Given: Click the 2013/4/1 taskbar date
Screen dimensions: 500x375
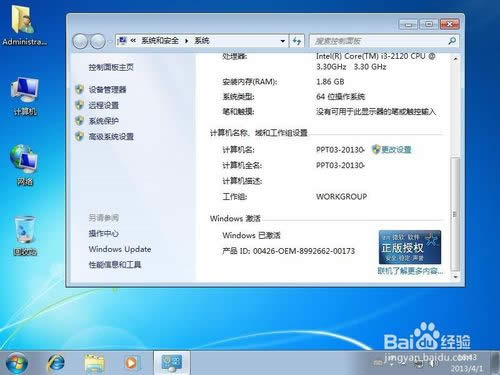Looking at the screenshot, I should (x=467, y=368).
